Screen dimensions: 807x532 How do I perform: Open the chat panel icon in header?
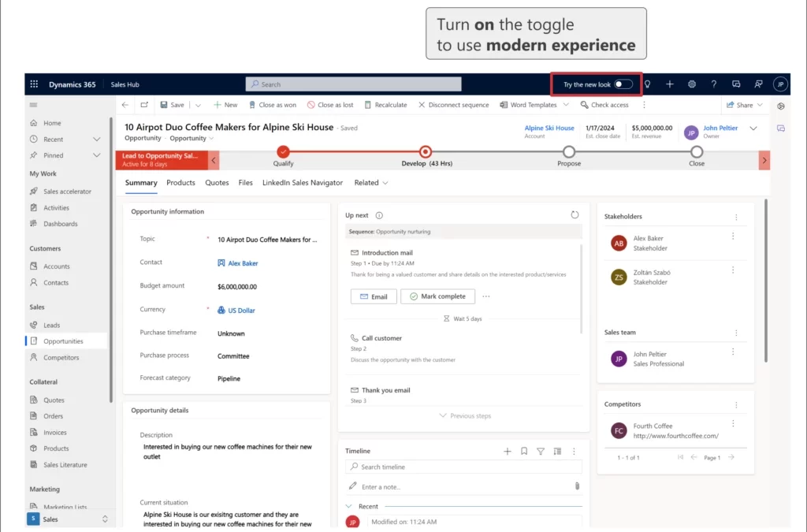click(736, 84)
